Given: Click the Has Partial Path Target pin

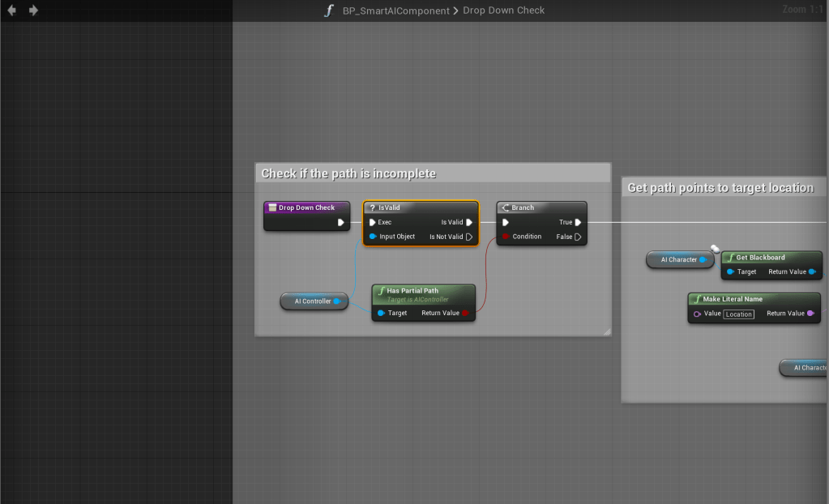Looking at the screenshot, I should (381, 313).
